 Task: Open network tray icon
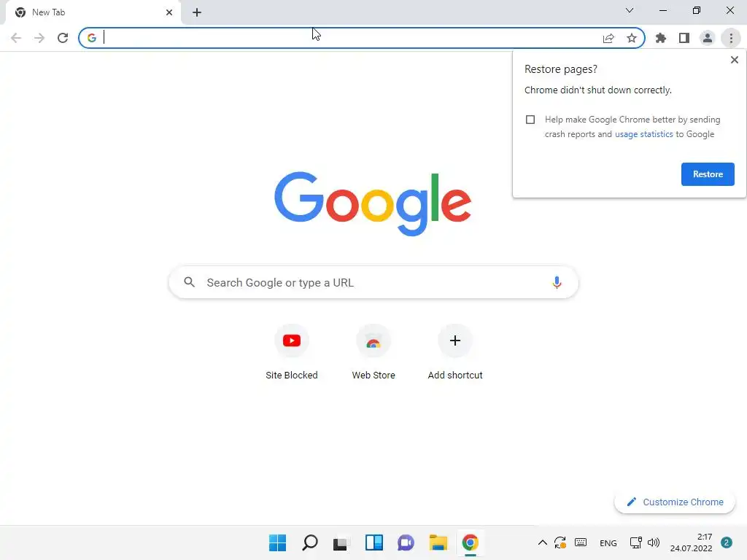pos(635,542)
